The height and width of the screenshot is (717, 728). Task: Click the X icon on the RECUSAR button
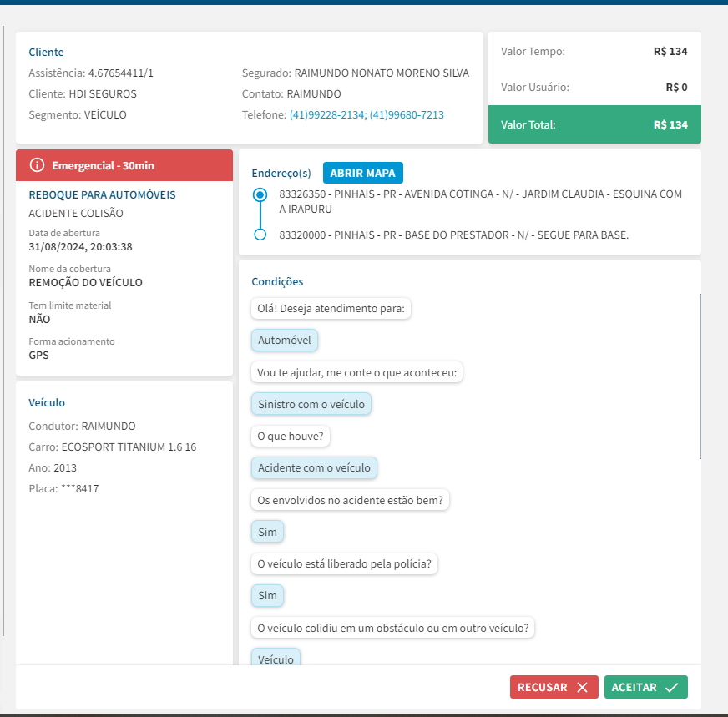point(582,687)
